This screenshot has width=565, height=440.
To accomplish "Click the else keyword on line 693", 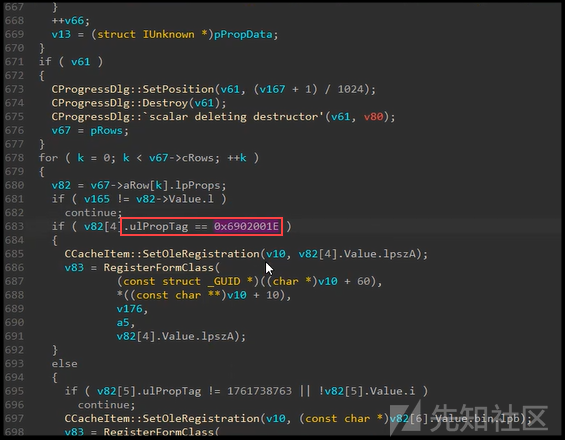I will point(64,364).
